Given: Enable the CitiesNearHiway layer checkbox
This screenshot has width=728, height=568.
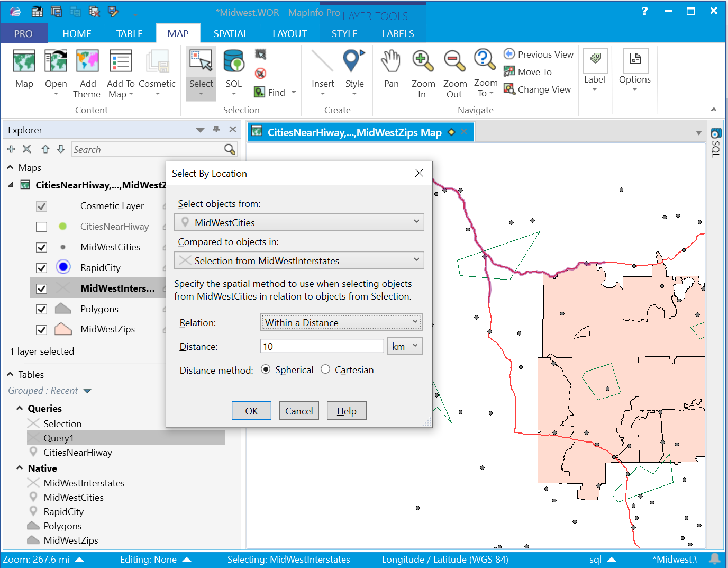Looking at the screenshot, I should (x=41, y=227).
